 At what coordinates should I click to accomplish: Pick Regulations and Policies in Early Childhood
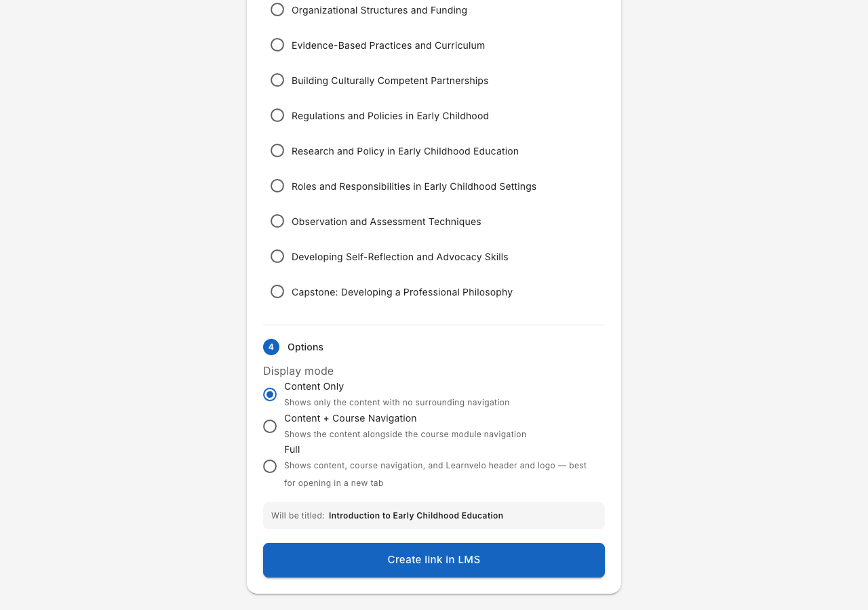[x=277, y=115]
